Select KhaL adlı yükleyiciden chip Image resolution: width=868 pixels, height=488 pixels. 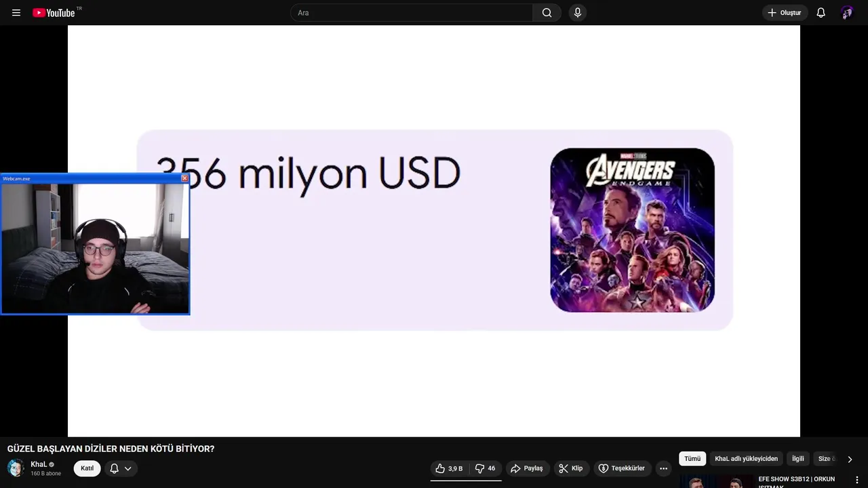(746, 459)
